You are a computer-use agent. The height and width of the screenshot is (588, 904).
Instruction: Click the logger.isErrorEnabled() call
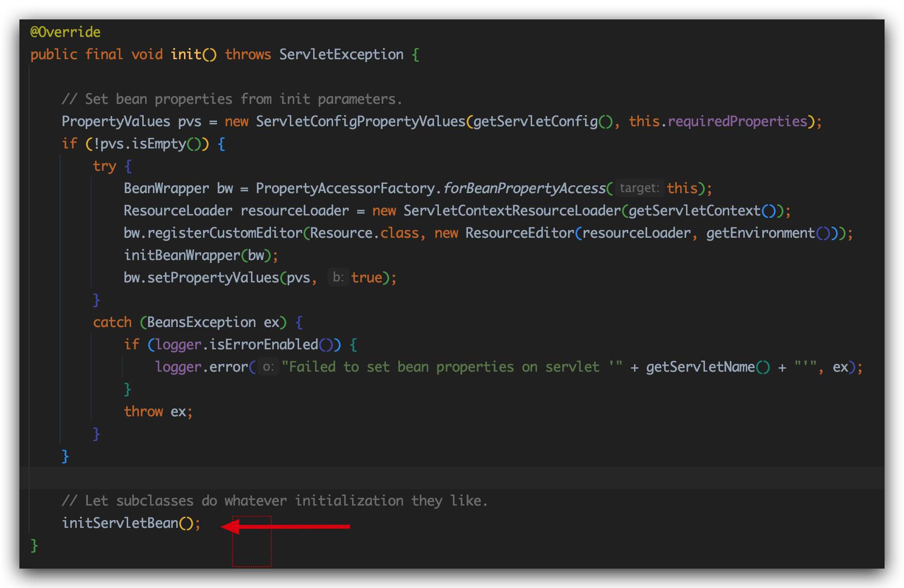pyautogui.click(x=248, y=344)
